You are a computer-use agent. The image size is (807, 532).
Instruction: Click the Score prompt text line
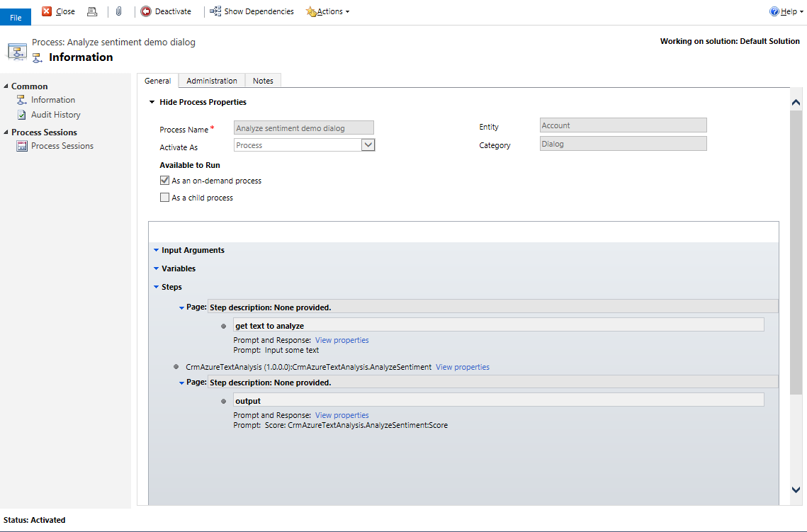coord(340,426)
